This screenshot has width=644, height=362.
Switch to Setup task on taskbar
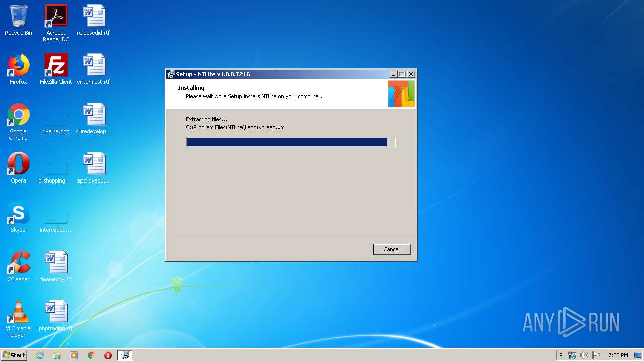[125, 355]
